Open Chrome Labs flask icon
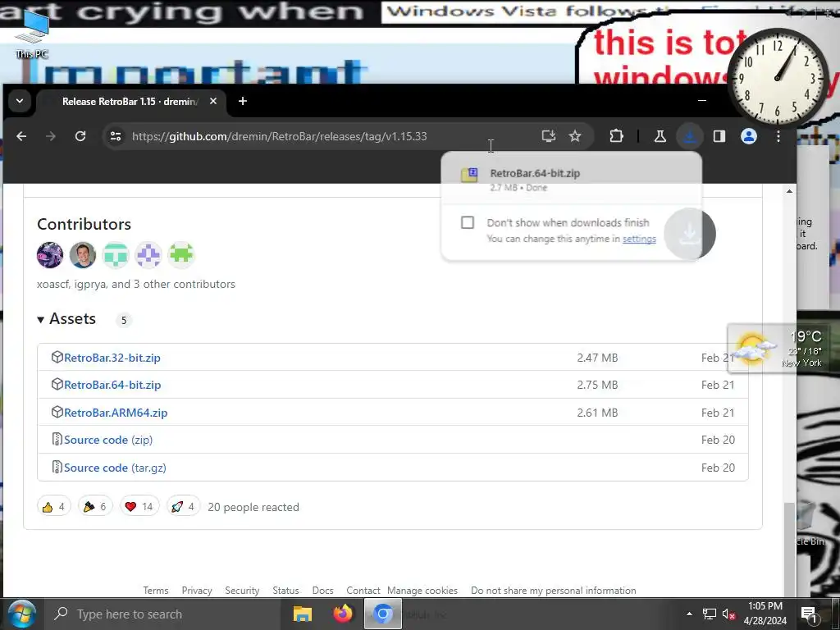This screenshot has width=840, height=630. point(660,136)
